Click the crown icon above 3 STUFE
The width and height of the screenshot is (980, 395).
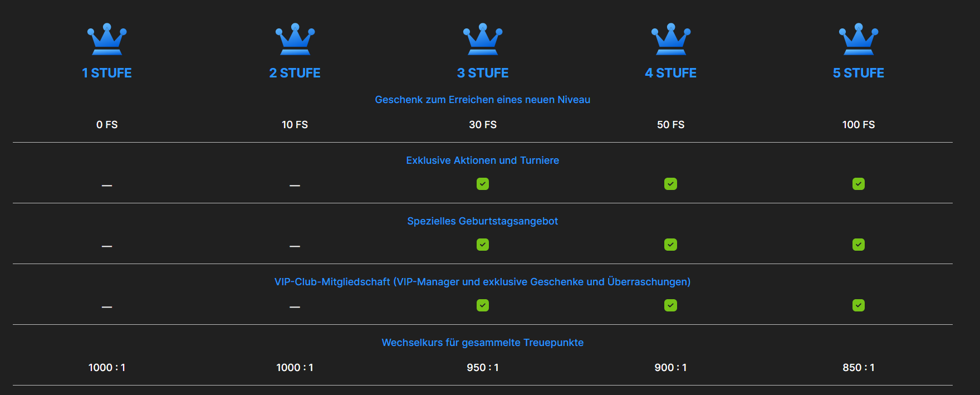[x=483, y=40]
